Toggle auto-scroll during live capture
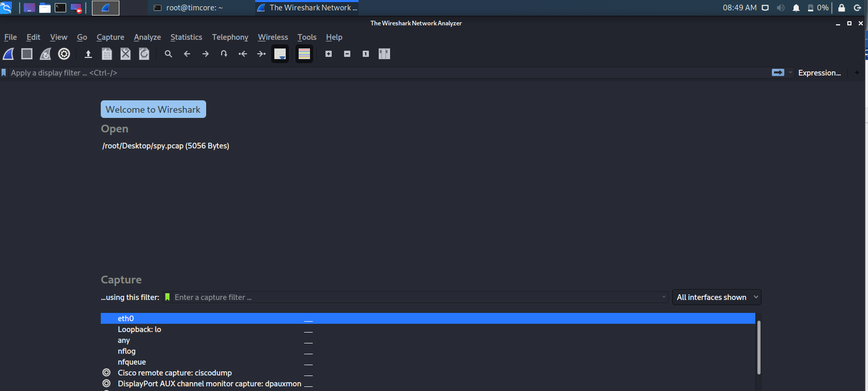The width and height of the screenshot is (868, 391). pos(280,54)
